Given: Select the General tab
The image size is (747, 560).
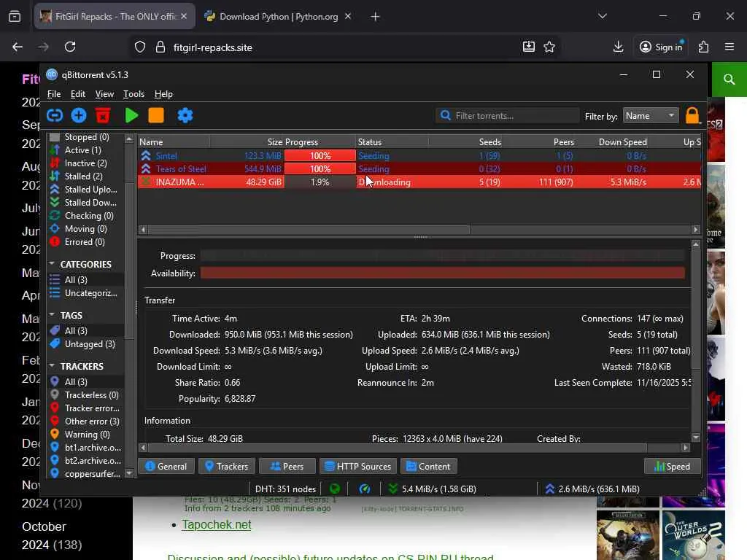Looking at the screenshot, I should 166,466.
